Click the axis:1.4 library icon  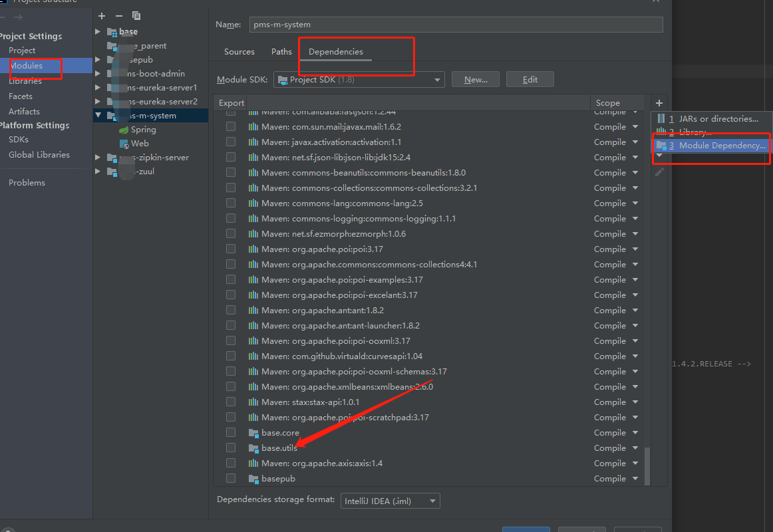[x=253, y=464]
